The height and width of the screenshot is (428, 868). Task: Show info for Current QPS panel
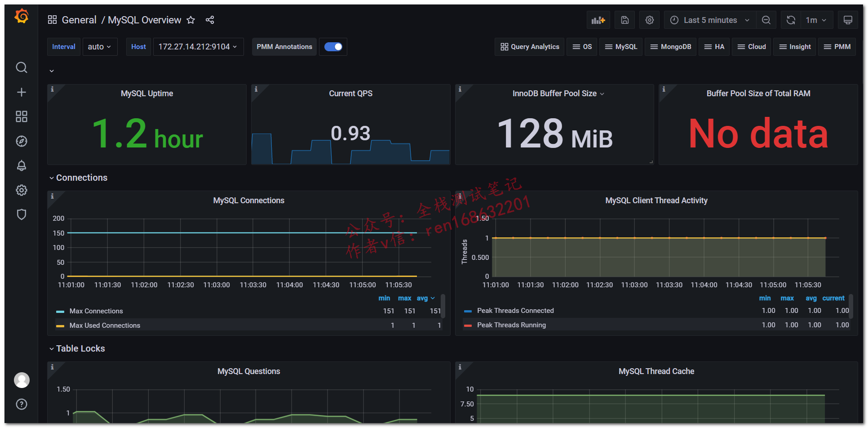point(256,89)
